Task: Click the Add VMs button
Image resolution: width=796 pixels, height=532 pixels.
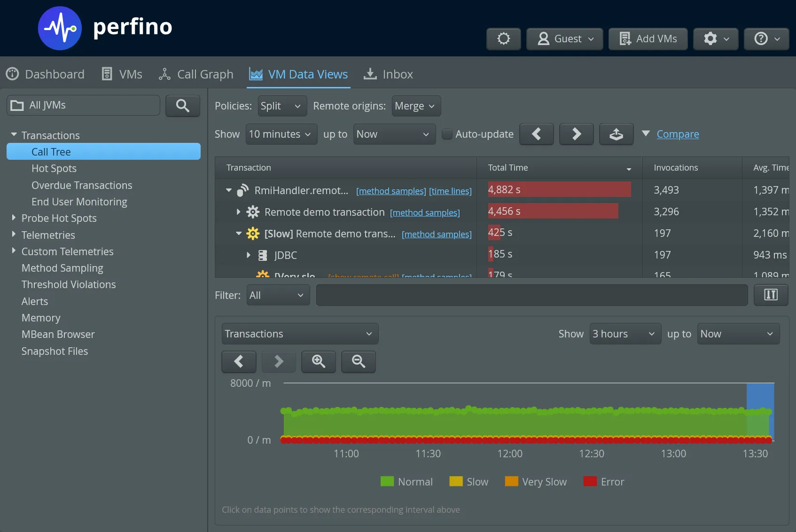Action: 648,39
